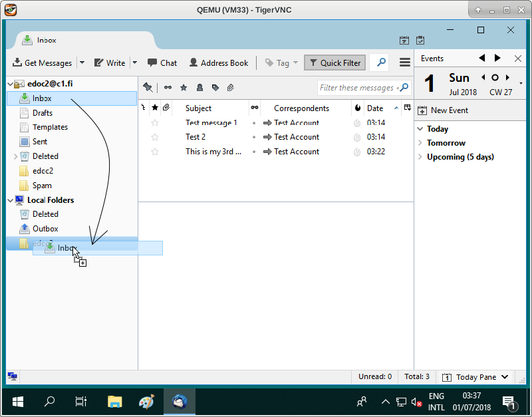Open the Get Messages dropdown arrow
The width and height of the screenshot is (532, 417).
tap(82, 63)
